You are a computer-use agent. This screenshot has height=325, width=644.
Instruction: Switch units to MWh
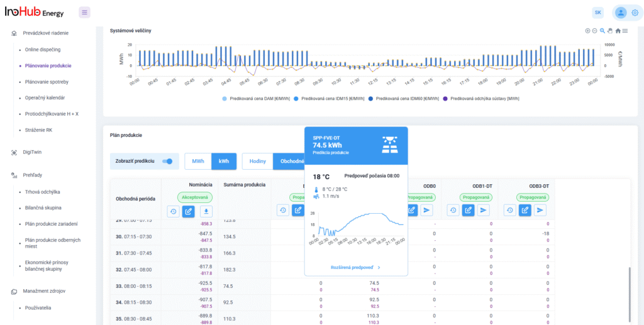(x=197, y=162)
